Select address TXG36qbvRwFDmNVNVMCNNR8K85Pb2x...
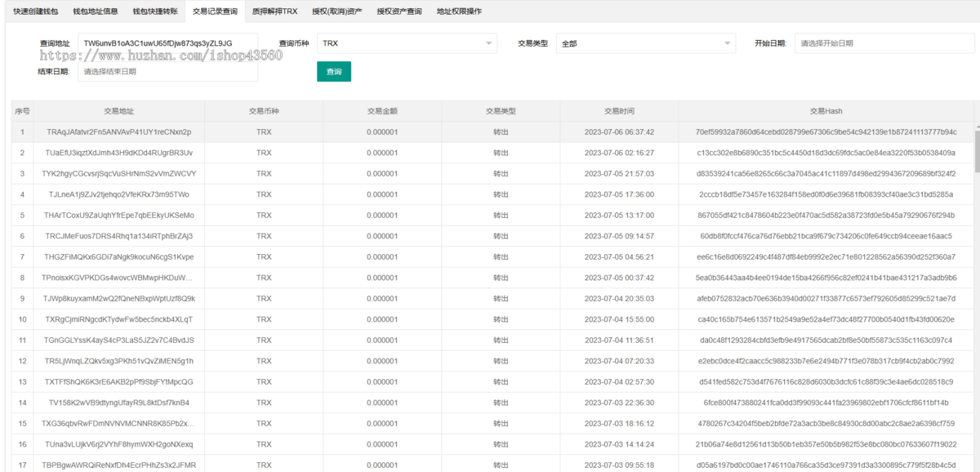Viewport: 980px width, 472px height. [x=119, y=423]
